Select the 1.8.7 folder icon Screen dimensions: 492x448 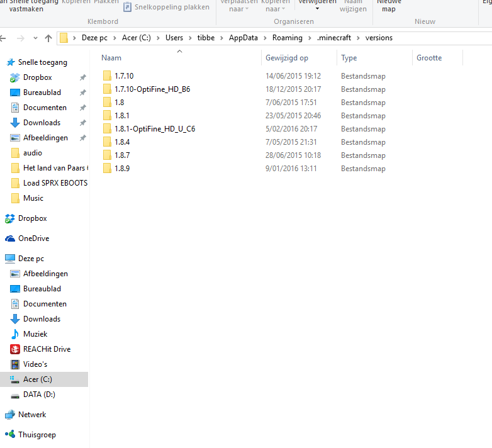tap(107, 155)
